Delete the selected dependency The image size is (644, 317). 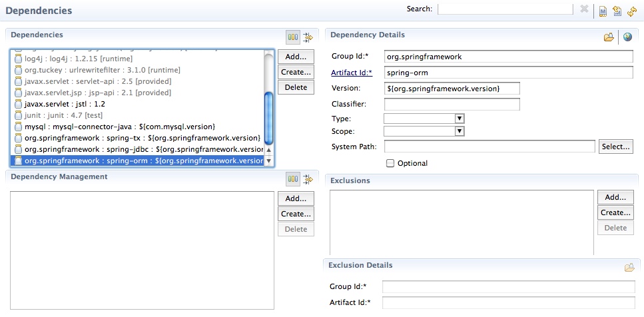296,87
